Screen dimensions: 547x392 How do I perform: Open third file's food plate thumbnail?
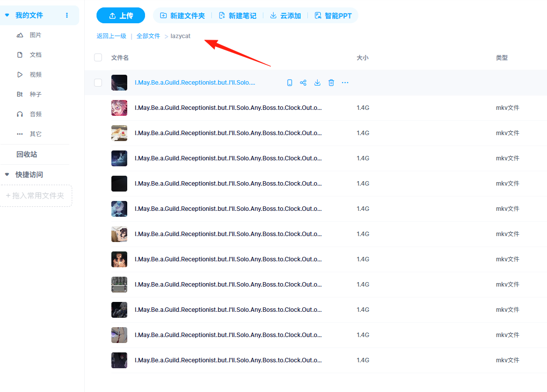(x=119, y=133)
